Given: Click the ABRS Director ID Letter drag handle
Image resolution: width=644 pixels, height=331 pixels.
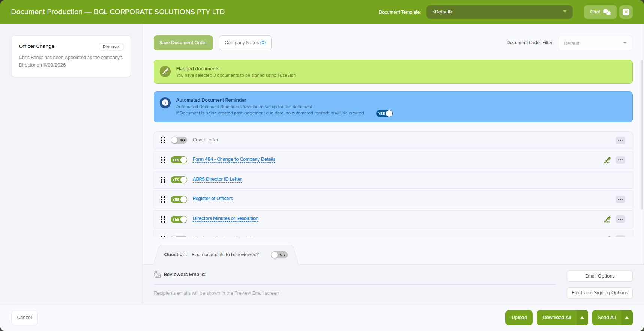Looking at the screenshot, I should [x=163, y=180].
